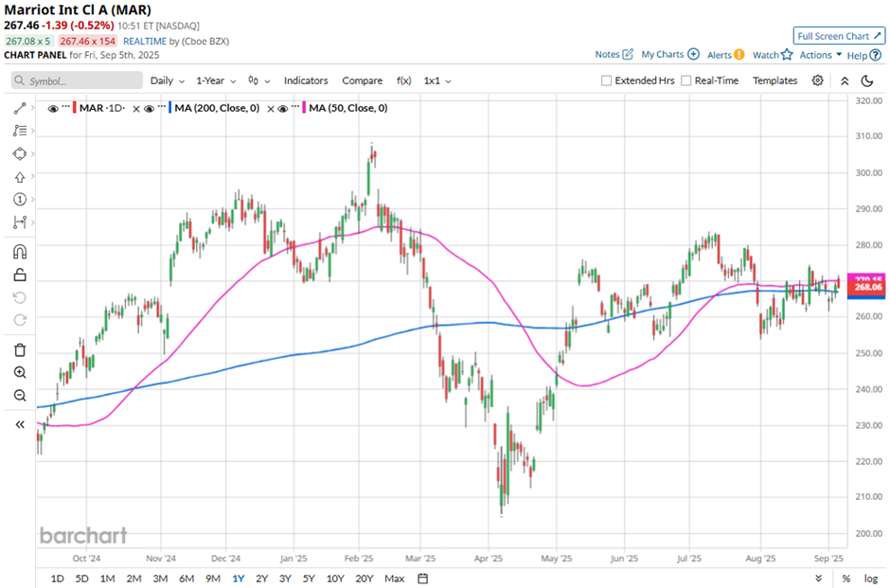
Task: Select the 6M time range
Action: (187, 579)
